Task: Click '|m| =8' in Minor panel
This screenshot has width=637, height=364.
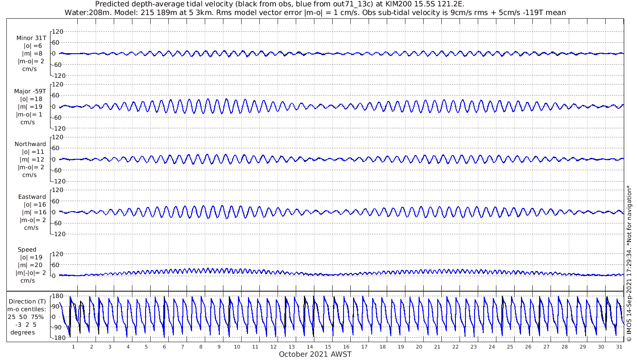Action: (x=32, y=54)
